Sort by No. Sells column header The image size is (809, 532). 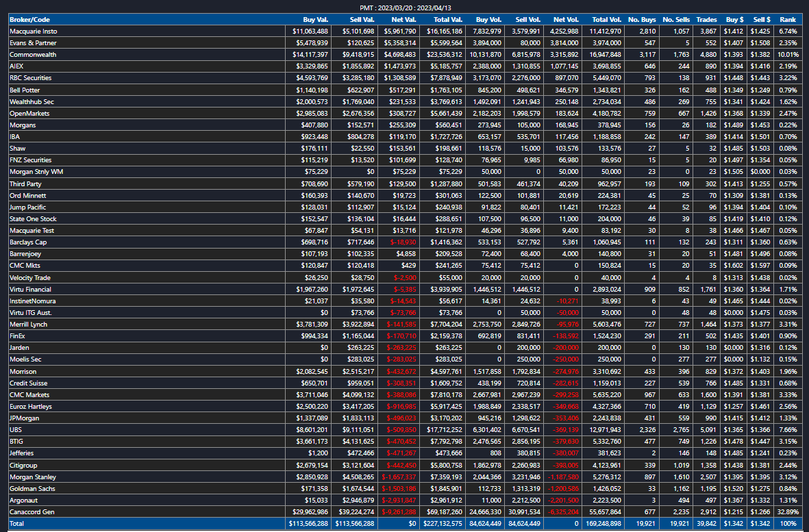676,20
